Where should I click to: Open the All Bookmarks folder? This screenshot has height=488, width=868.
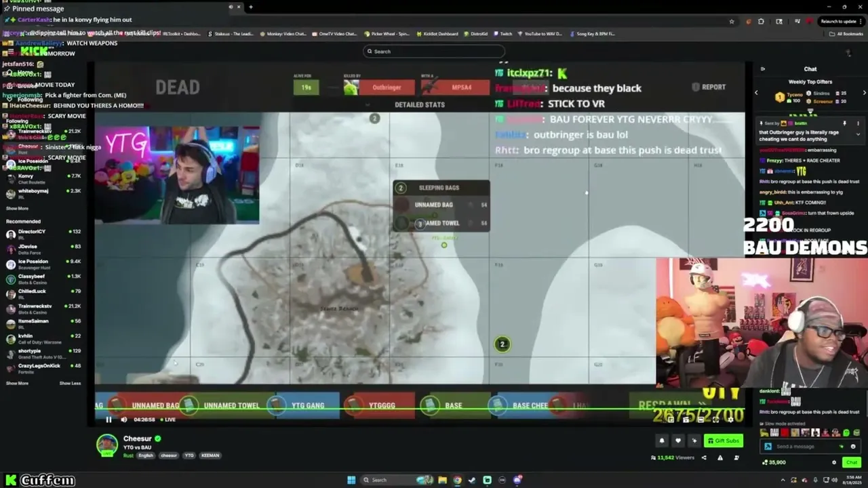tap(848, 34)
